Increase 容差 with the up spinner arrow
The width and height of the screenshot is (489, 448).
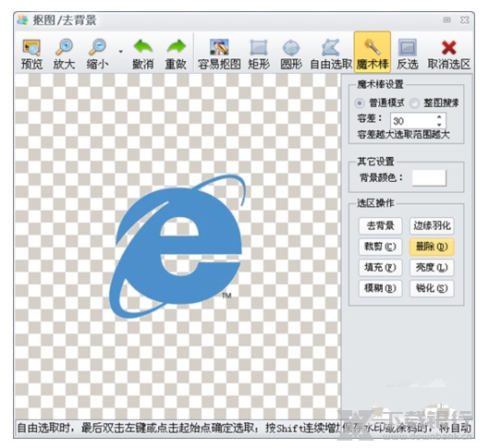[439, 117]
